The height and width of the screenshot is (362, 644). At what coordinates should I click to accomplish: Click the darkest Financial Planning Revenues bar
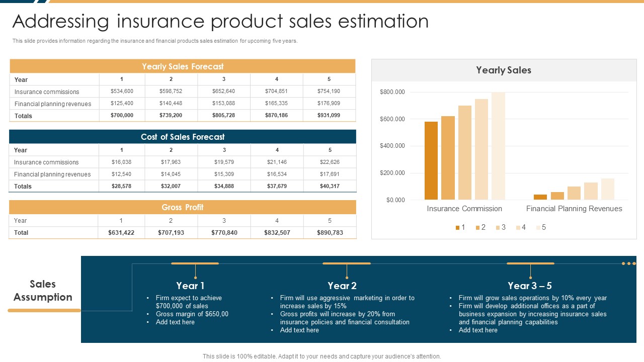pos(540,197)
